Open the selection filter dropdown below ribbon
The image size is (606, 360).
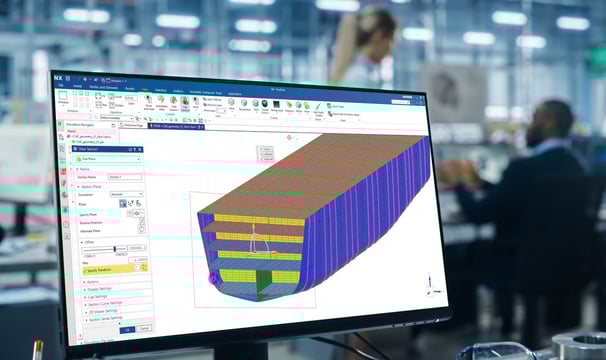116,118
